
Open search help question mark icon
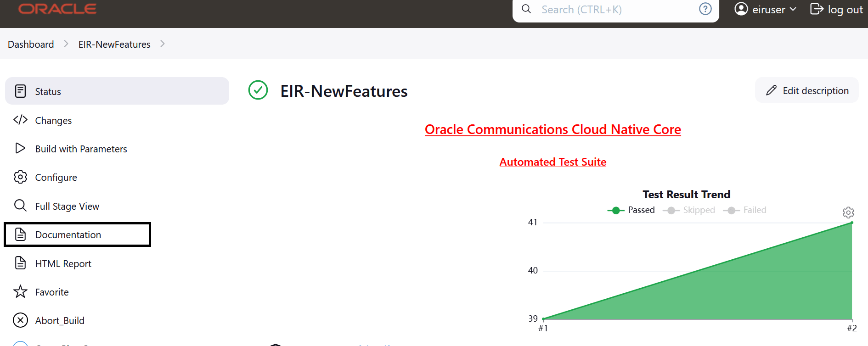[x=705, y=9]
